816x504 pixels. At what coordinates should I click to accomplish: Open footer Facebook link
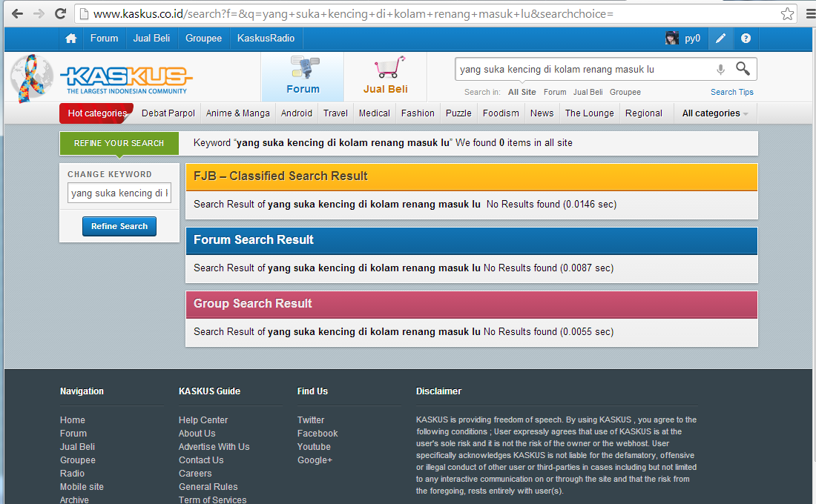317,434
